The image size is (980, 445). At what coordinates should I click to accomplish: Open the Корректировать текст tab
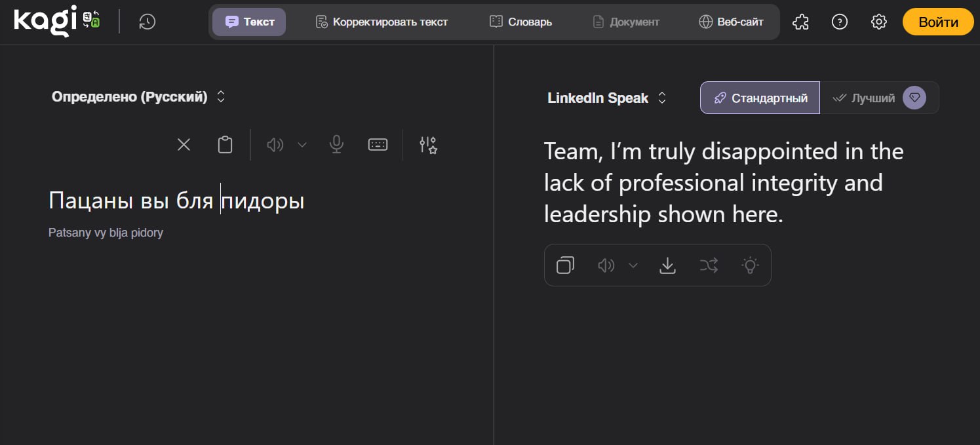click(382, 22)
